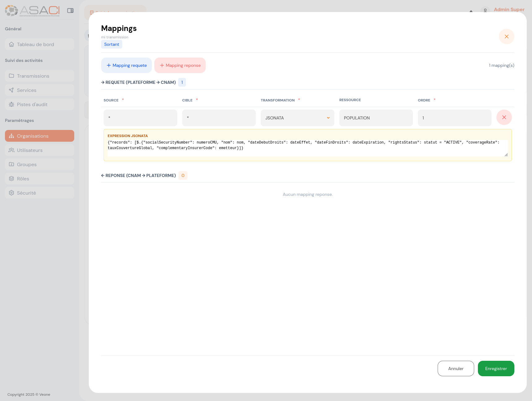Image resolution: width=532 pixels, height=401 pixels.
Task: Cancel with the Annuler button
Action: (x=456, y=369)
